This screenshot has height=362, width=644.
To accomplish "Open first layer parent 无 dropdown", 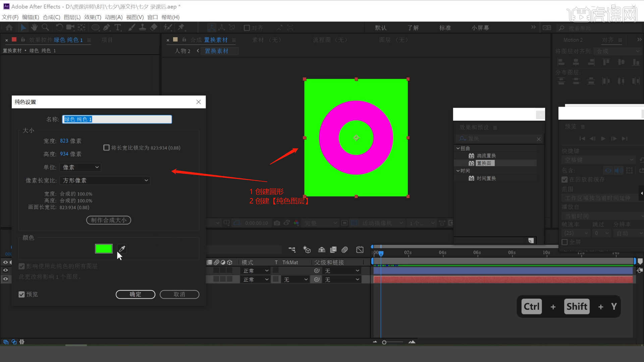I will pyautogui.click(x=342, y=270).
